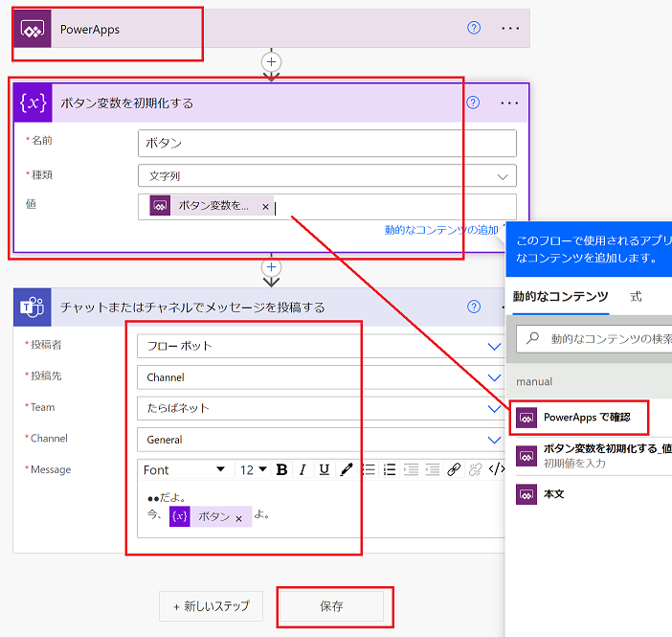
Task: Click the 保存 button
Action: [331, 606]
